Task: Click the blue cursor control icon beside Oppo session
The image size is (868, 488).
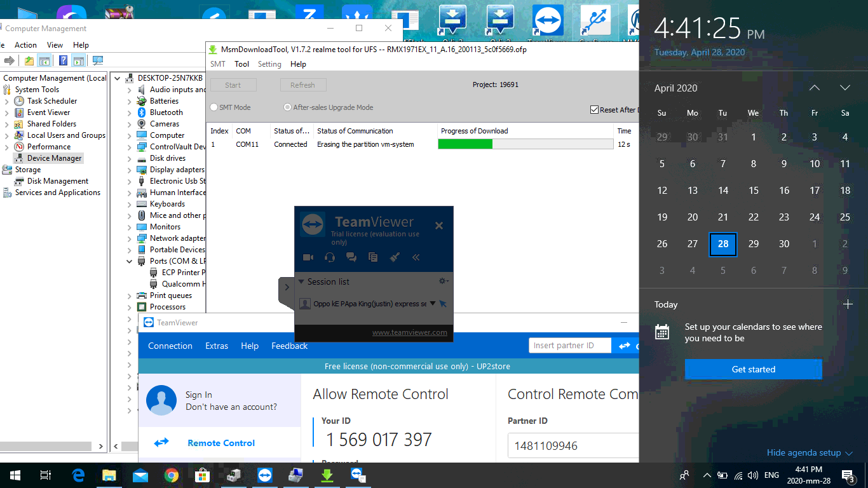Action: (443, 304)
